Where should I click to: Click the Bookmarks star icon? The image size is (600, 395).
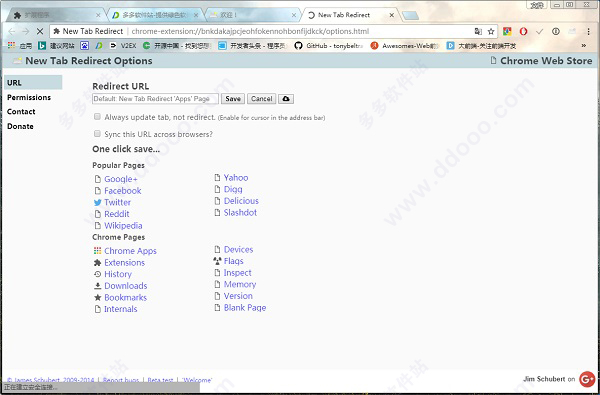point(98,297)
